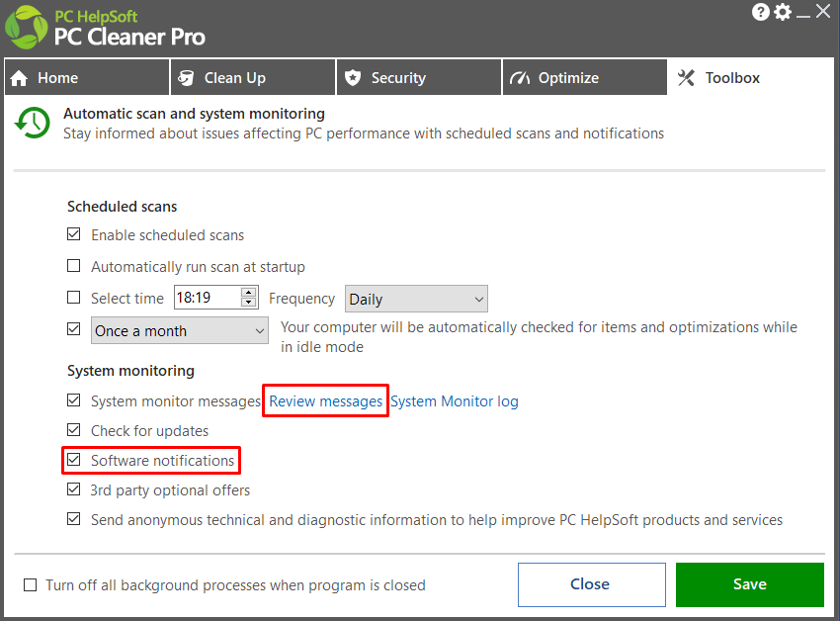Switch to the Home tab
840x621 pixels.
tap(87, 78)
